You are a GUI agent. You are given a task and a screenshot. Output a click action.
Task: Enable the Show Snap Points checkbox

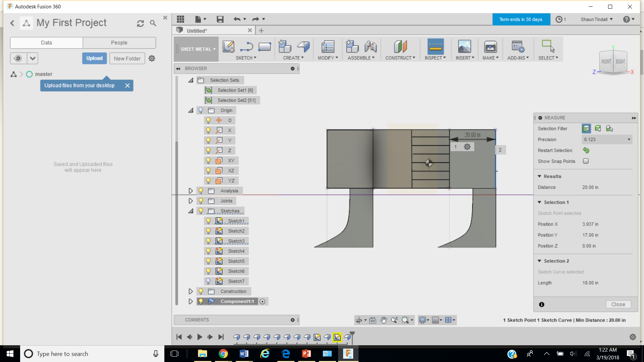point(586,161)
